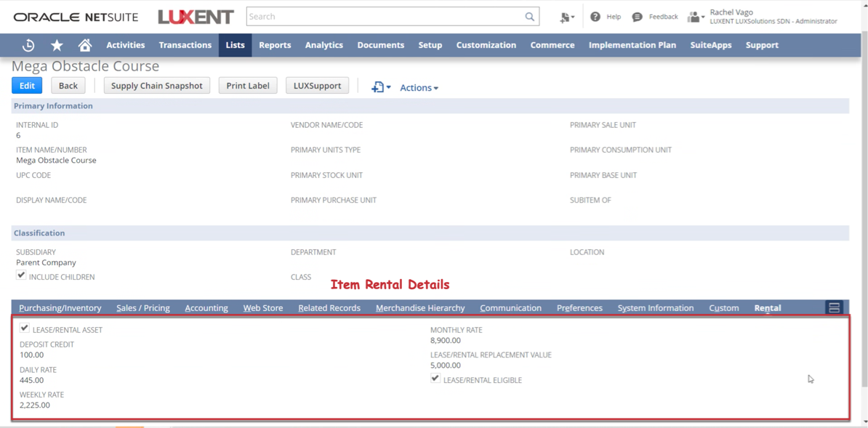
Task: Open the Transactions menu
Action: coord(185,45)
